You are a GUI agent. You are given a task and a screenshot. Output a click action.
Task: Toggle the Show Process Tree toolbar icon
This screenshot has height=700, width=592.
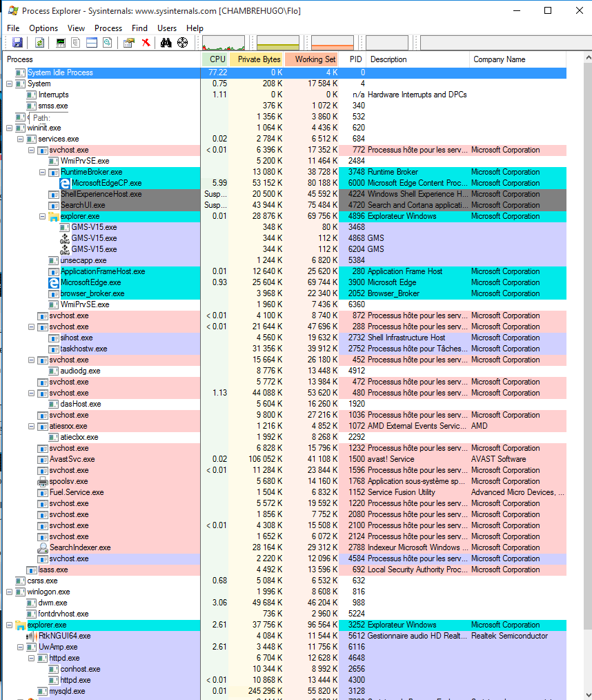(x=76, y=42)
